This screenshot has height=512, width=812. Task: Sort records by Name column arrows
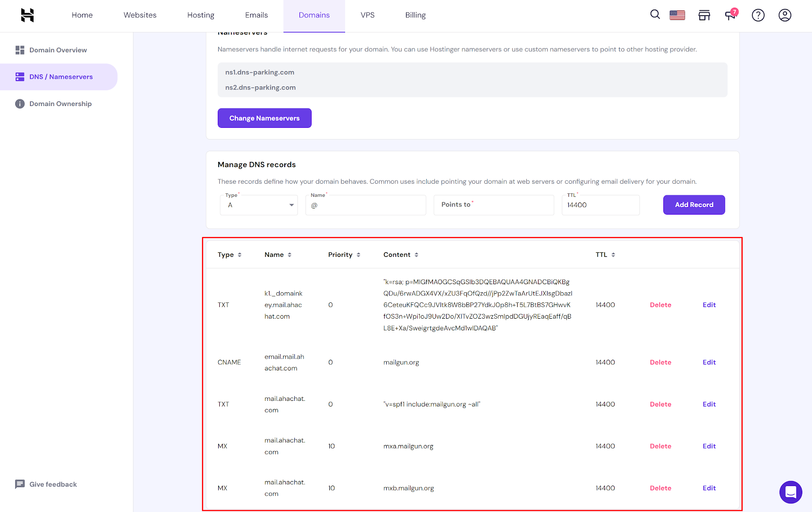[x=289, y=255]
